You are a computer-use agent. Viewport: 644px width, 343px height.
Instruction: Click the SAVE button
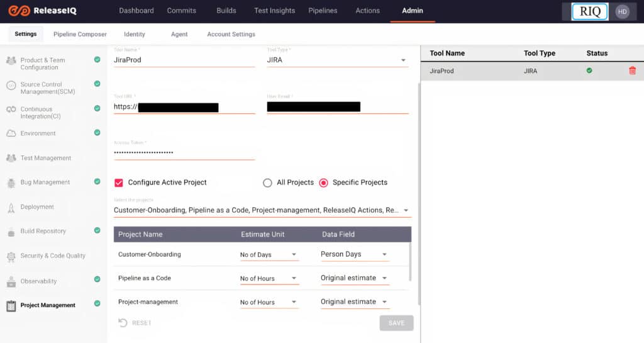tap(396, 323)
